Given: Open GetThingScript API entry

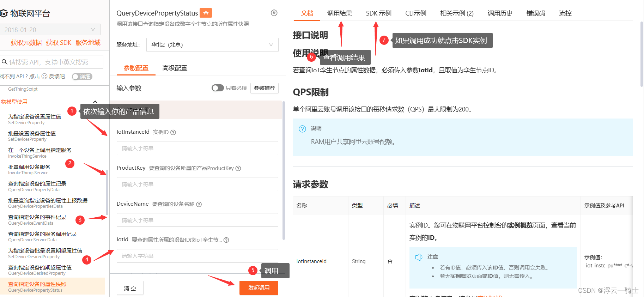Looking at the screenshot, I should 23,89.
